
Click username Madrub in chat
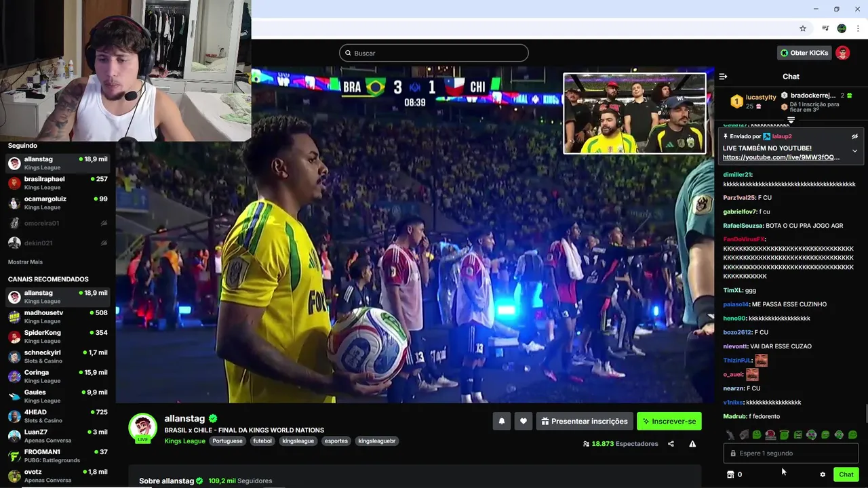735,416
